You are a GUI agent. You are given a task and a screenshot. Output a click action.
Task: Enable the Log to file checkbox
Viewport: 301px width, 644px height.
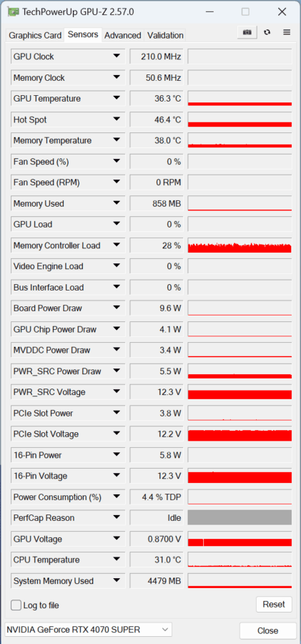coord(16,605)
